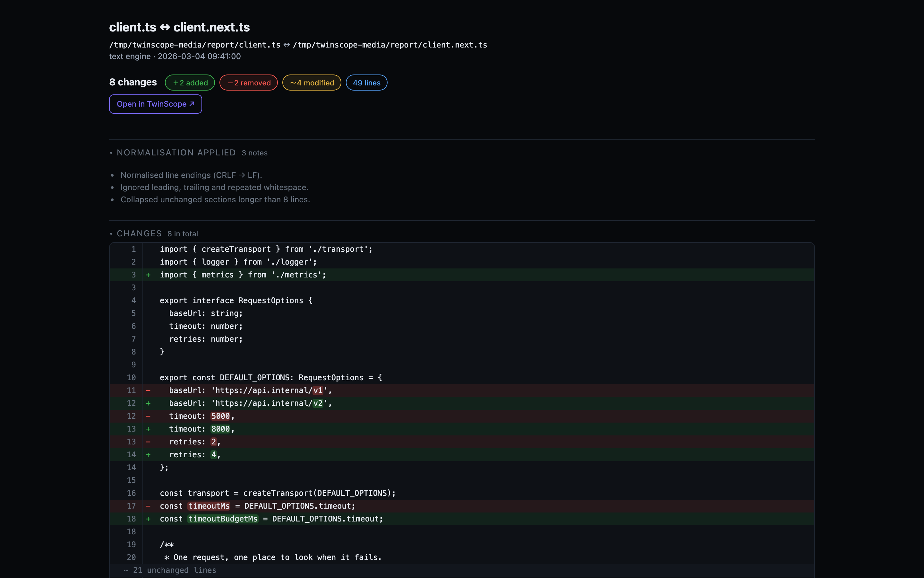Click the highlighted 'timeoutMs' identifier

[209, 506]
